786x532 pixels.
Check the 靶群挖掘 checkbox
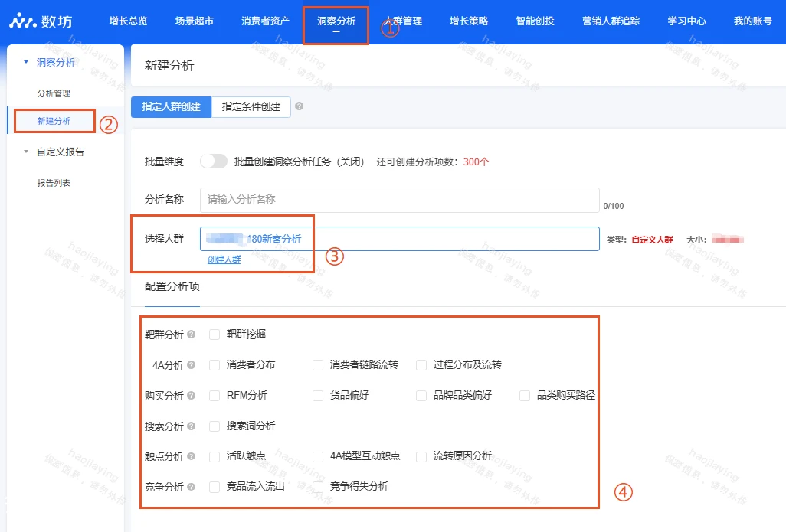[x=215, y=335]
